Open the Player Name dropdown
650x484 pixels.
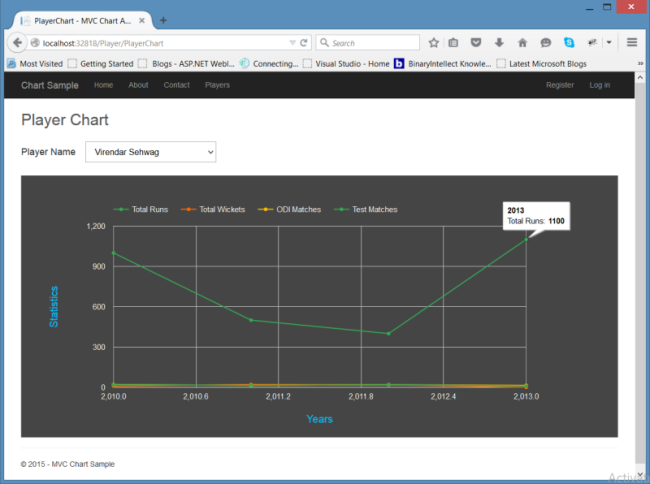point(150,152)
